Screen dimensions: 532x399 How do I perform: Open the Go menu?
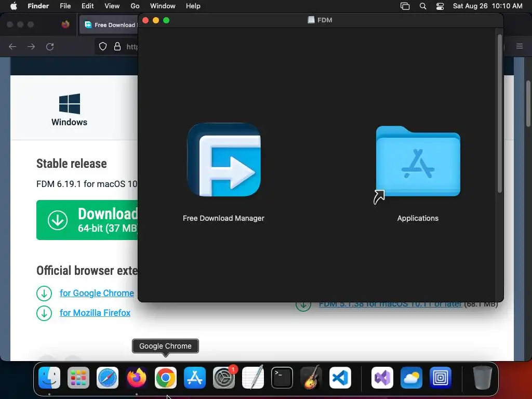[x=135, y=6]
